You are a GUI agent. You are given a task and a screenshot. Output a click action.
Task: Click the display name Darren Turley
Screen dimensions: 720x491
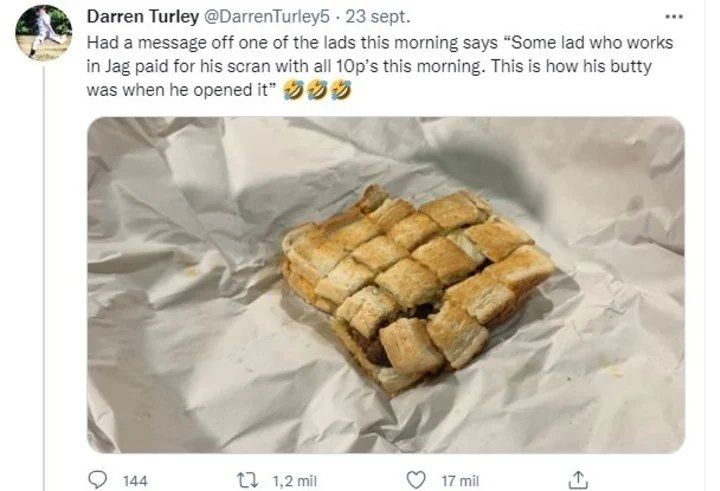pos(142,17)
